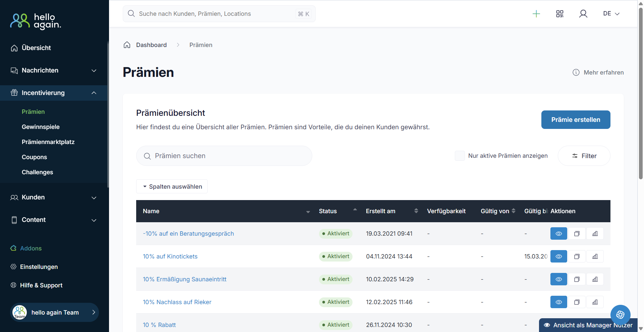
Task: Click the Prämie erstellen button
Action: click(576, 120)
